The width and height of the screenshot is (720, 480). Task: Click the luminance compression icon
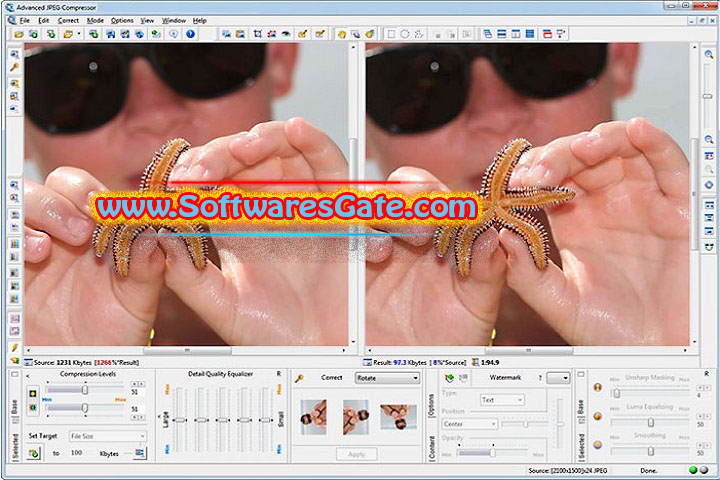pyautogui.click(x=33, y=393)
